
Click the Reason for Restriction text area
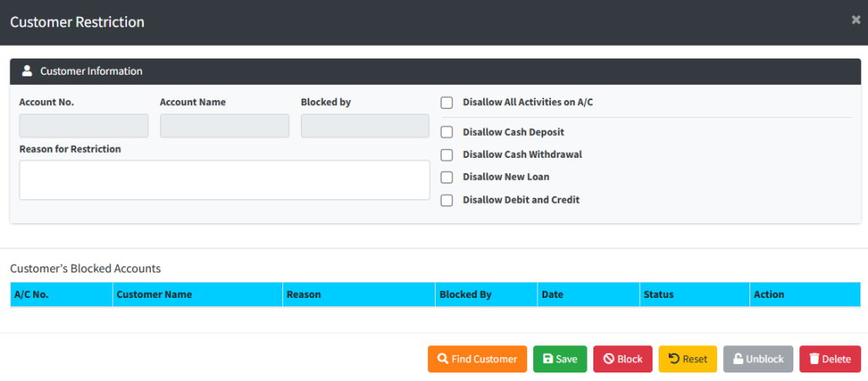point(224,180)
